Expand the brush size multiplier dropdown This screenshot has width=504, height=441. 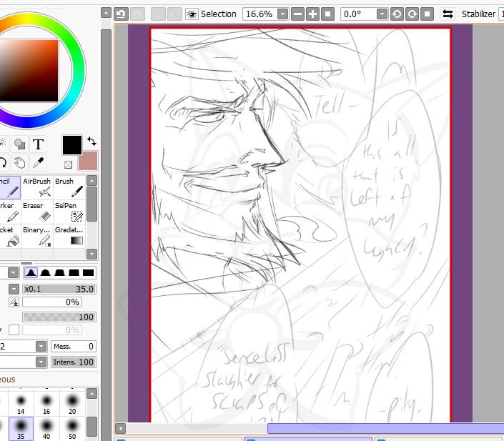pos(14,289)
